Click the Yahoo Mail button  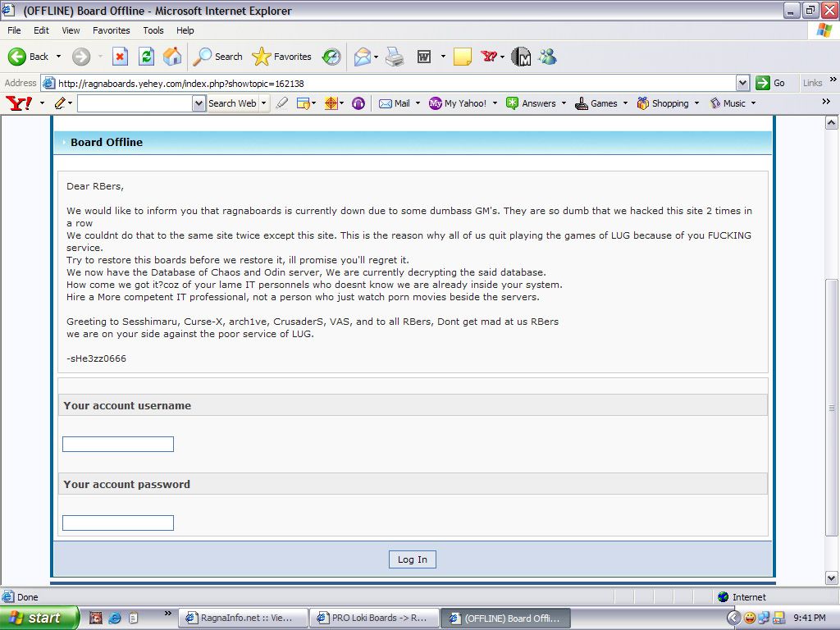[x=395, y=103]
